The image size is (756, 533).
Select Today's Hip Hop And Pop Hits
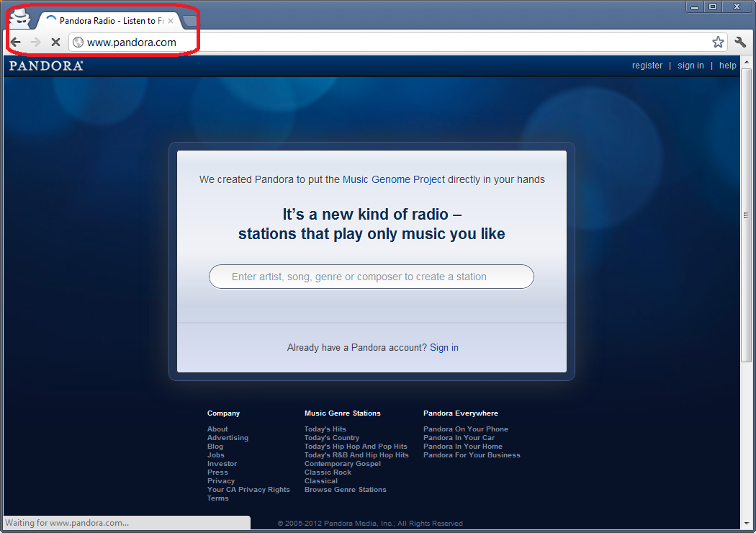pyautogui.click(x=356, y=446)
